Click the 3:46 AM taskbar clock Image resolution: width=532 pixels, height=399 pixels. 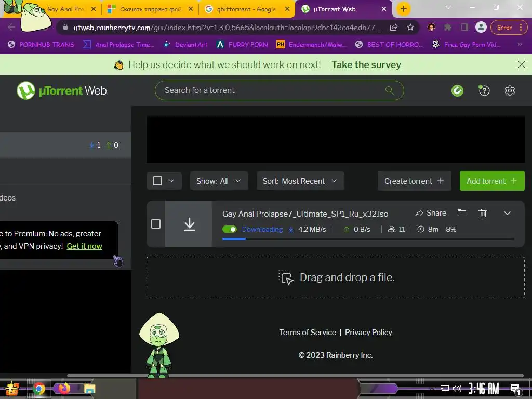484,389
